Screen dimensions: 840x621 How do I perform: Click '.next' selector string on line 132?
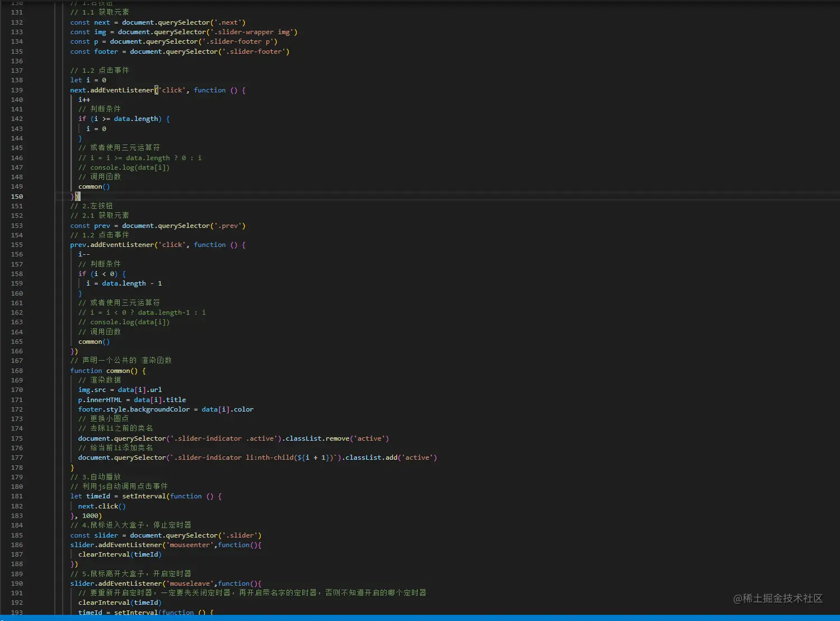pos(228,22)
